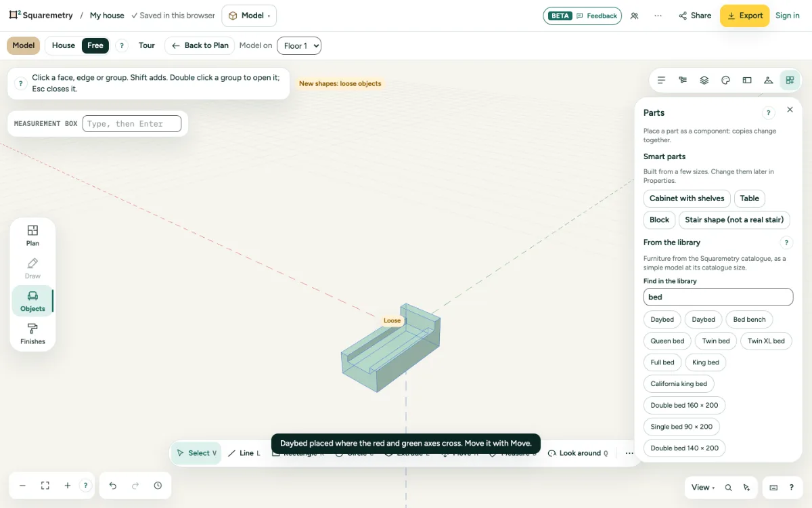Viewport: 812px width, 508px height.
Task: Open the color palette panel icon
Action: coord(725,80)
